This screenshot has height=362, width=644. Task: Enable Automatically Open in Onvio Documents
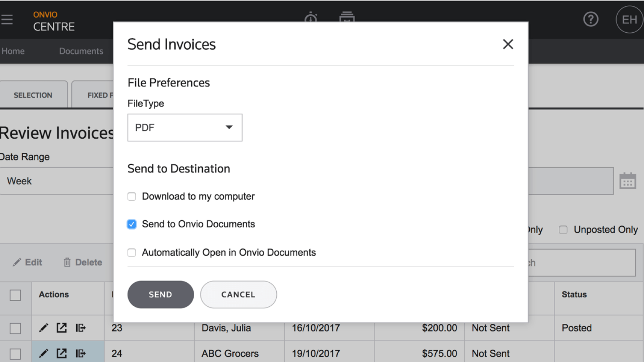click(132, 252)
